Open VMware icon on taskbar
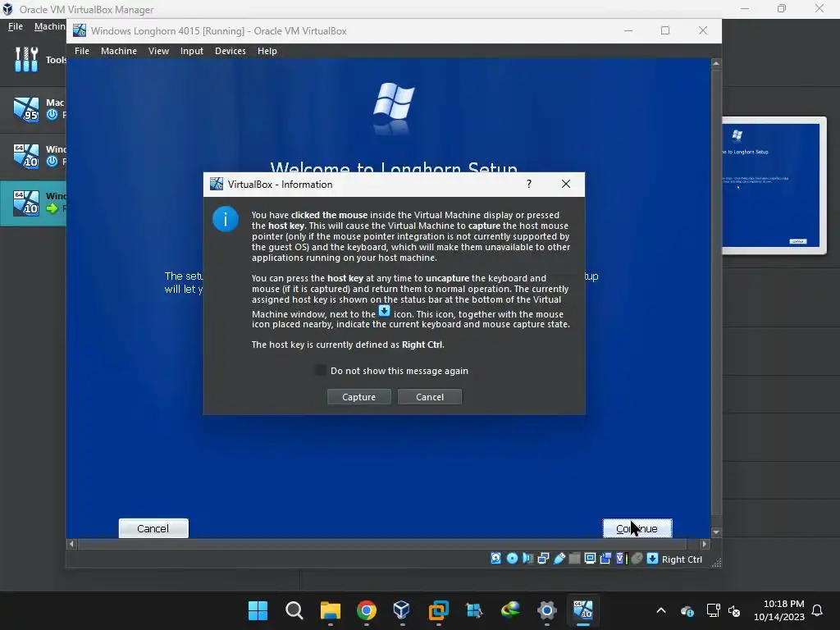Image resolution: width=840 pixels, height=630 pixels. click(438, 610)
